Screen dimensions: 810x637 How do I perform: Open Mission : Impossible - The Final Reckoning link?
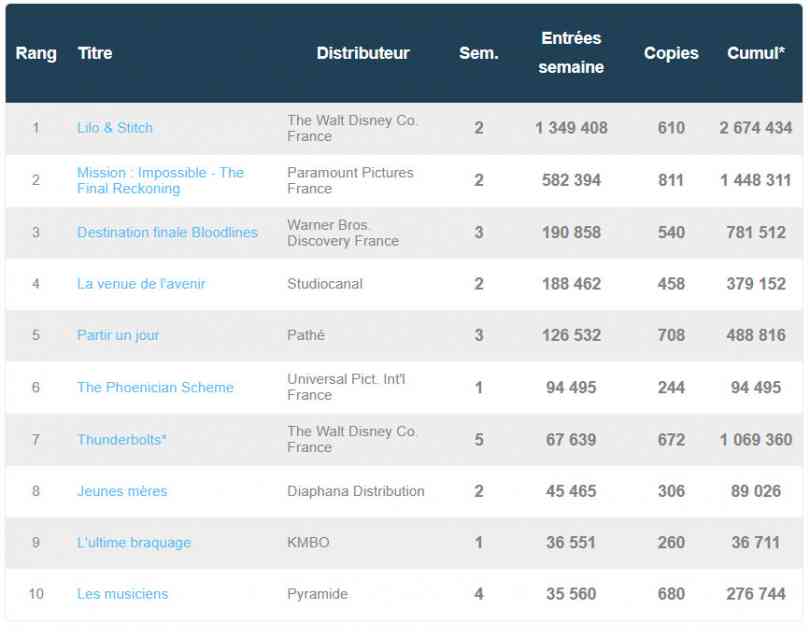click(160, 180)
